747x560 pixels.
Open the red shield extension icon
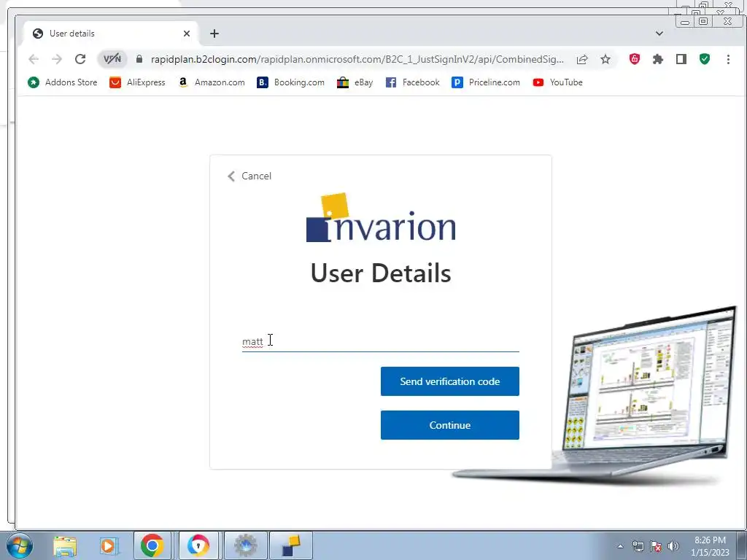[635, 59]
